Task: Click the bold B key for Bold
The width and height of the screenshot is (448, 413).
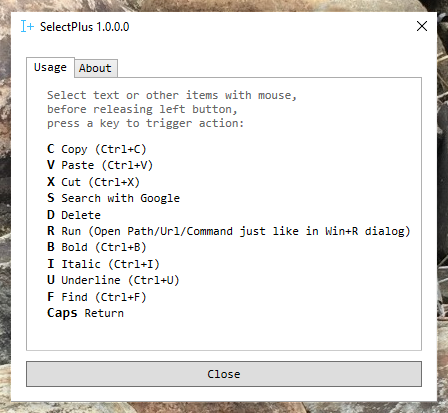Action: 51,247
